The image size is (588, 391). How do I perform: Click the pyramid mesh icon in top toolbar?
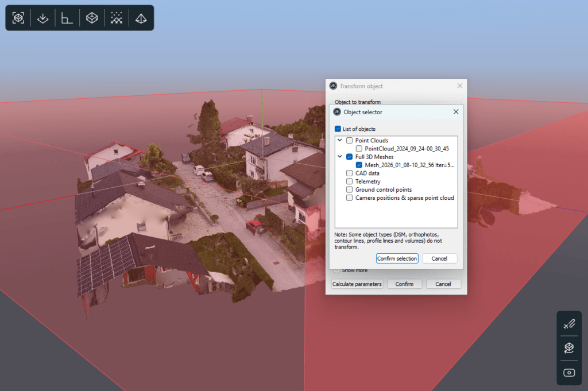(141, 18)
